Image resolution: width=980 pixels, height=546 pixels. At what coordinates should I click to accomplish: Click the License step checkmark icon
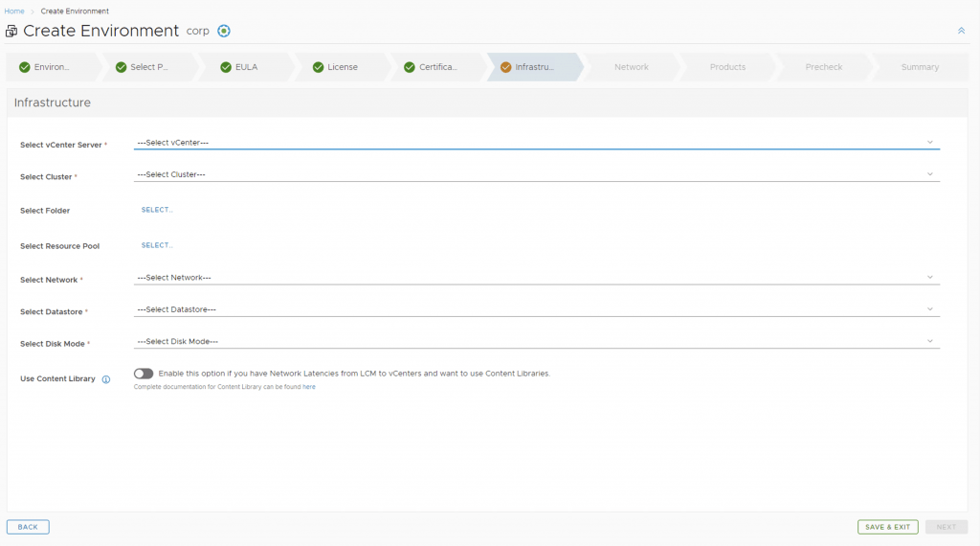(x=319, y=67)
